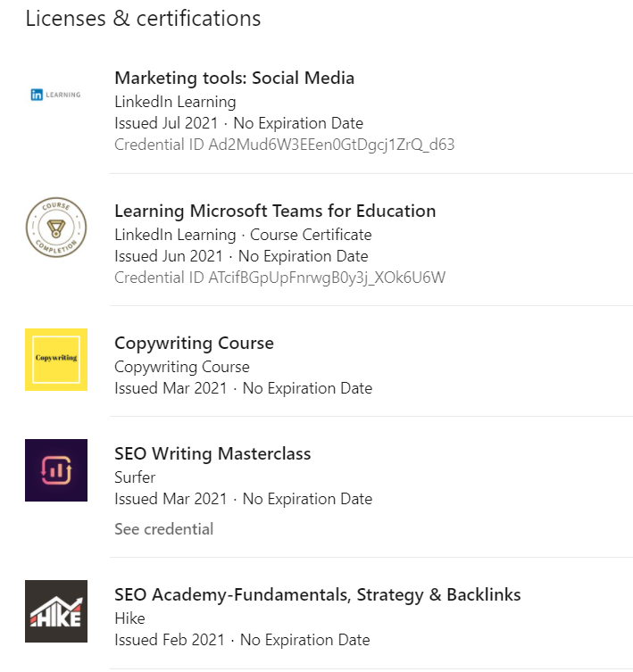Open the yellow Copywriting logo
This screenshot has height=672, width=633.
pyautogui.click(x=56, y=359)
